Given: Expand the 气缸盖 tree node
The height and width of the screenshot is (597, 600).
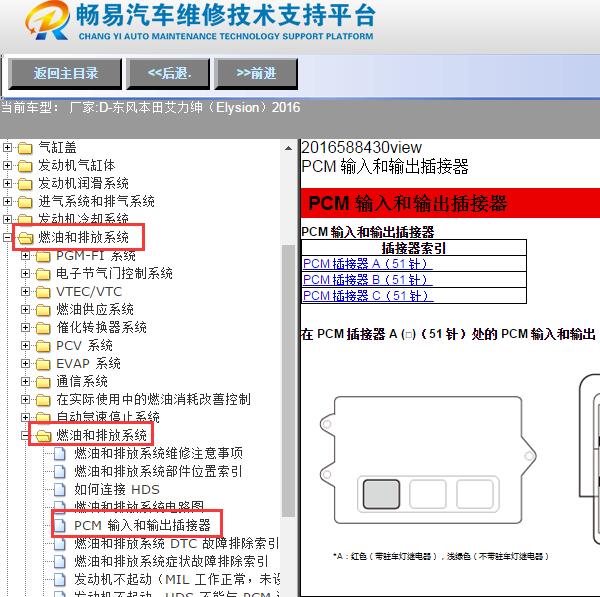Looking at the screenshot, I should [x=7, y=147].
